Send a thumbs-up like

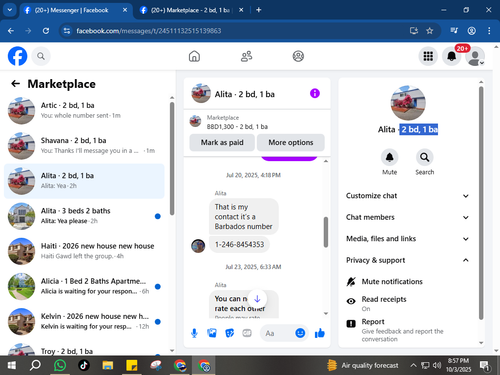[320, 333]
